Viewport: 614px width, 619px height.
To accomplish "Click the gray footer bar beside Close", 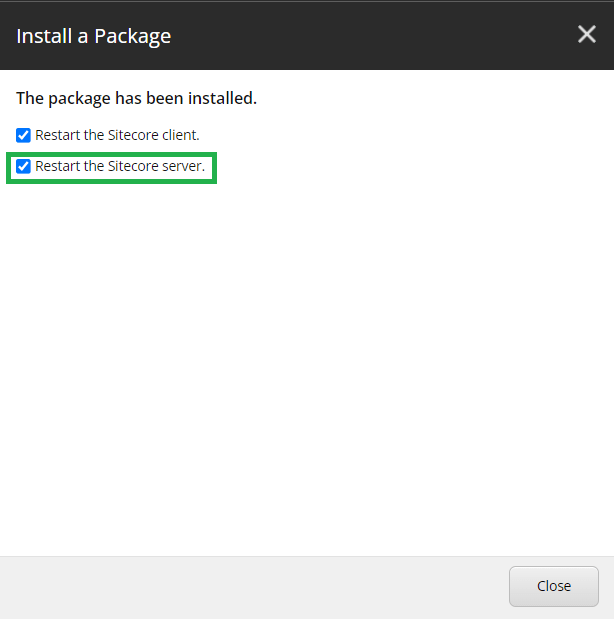I will coord(250,586).
